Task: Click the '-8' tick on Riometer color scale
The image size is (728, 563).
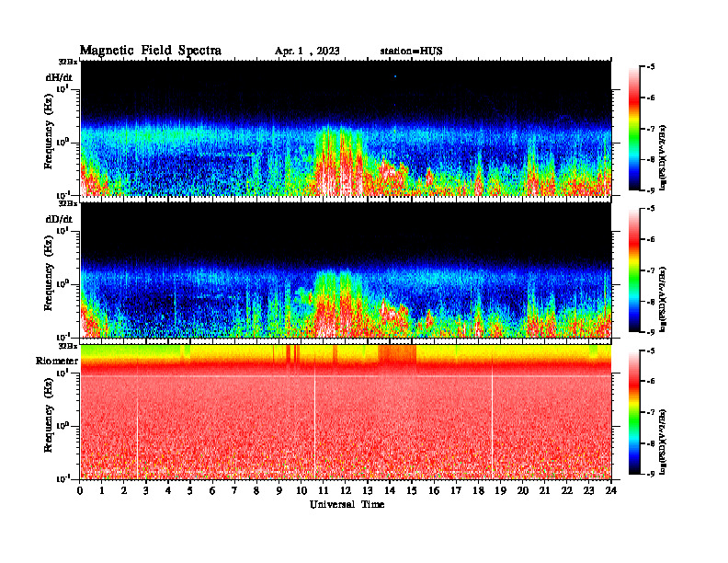Action: (x=651, y=443)
